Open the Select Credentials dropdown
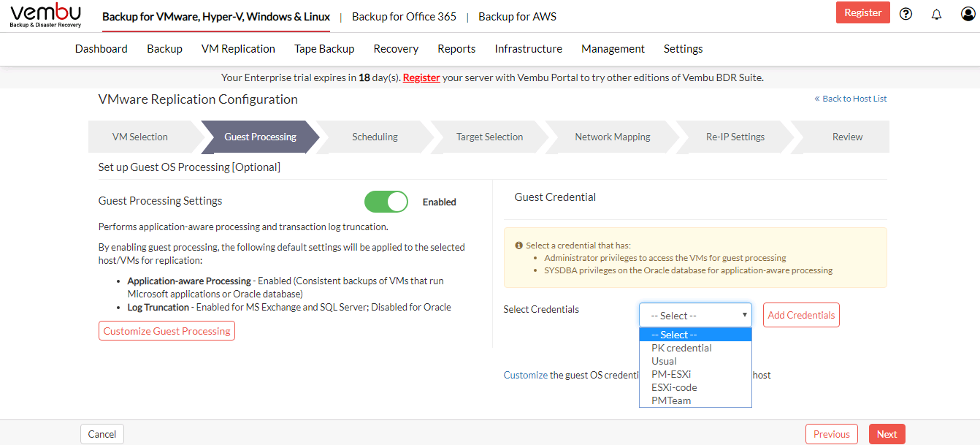The height and width of the screenshot is (445, 980). point(695,315)
